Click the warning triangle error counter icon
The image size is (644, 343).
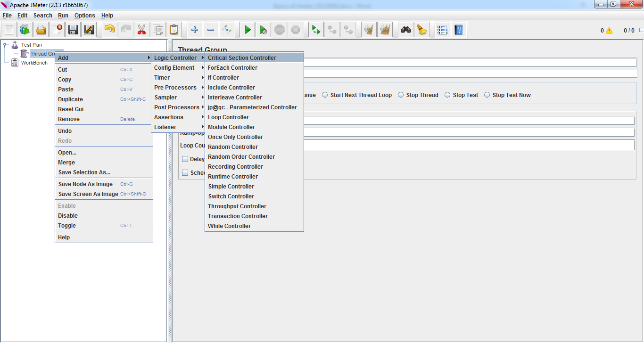609,31
